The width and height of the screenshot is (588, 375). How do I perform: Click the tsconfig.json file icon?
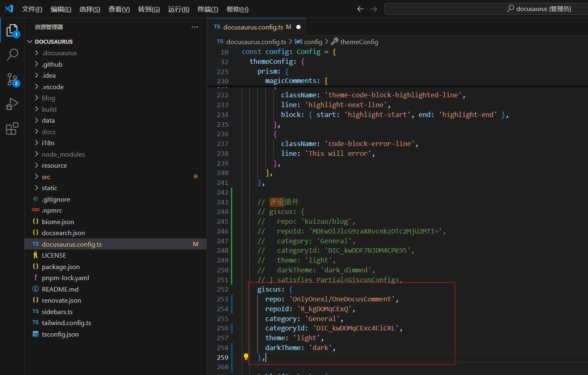coord(36,334)
